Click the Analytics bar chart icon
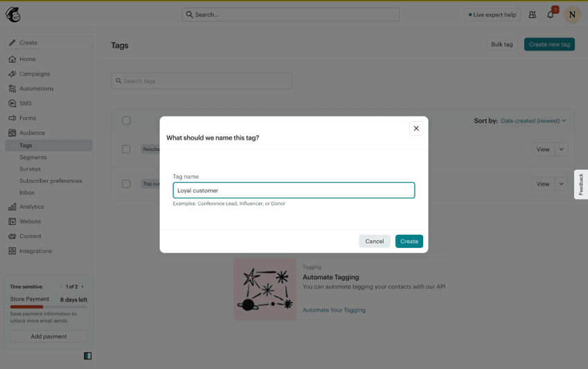The width and height of the screenshot is (588, 369). point(12,206)
